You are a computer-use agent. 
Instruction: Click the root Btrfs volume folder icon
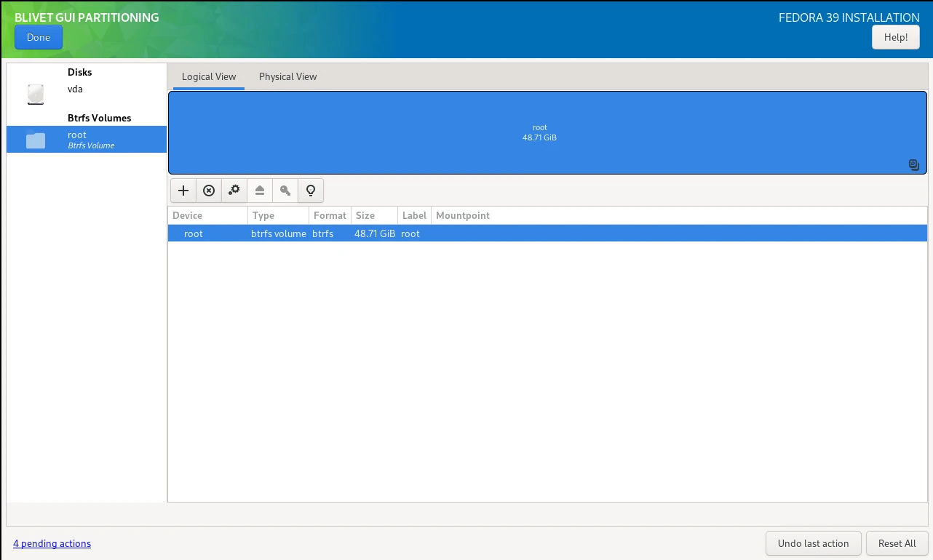click(x=36, y=140)
